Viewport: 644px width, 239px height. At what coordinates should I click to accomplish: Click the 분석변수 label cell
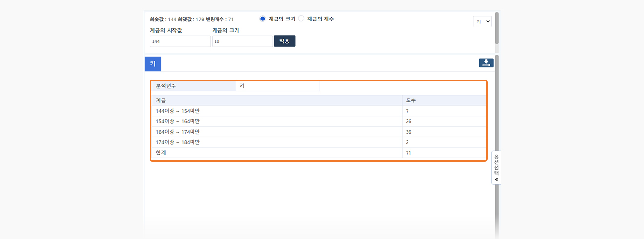[x=193, y=86]
